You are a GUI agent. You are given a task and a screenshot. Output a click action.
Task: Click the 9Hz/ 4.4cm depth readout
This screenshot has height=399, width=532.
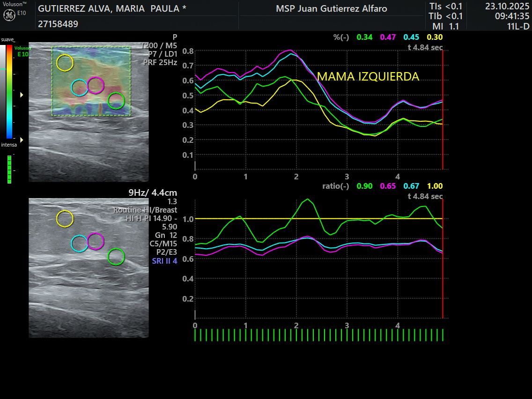tap(153, 193)
